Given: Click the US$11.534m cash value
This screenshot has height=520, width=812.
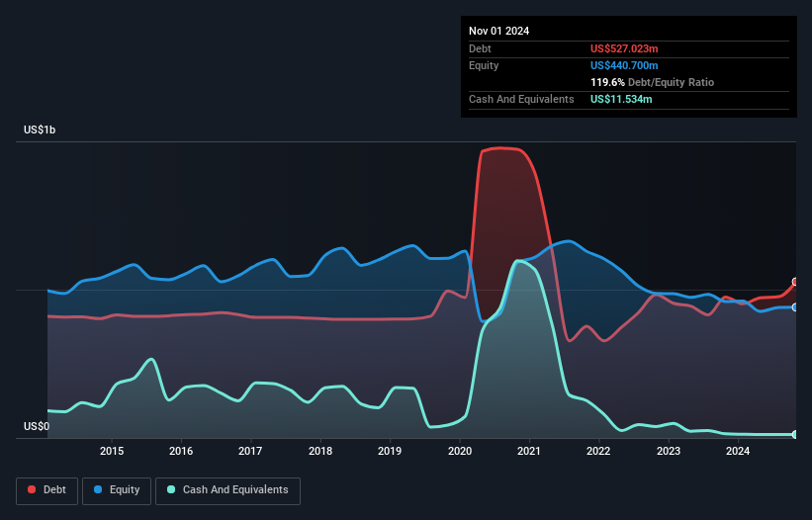Looking at the screenshot, I should point(621,99).
